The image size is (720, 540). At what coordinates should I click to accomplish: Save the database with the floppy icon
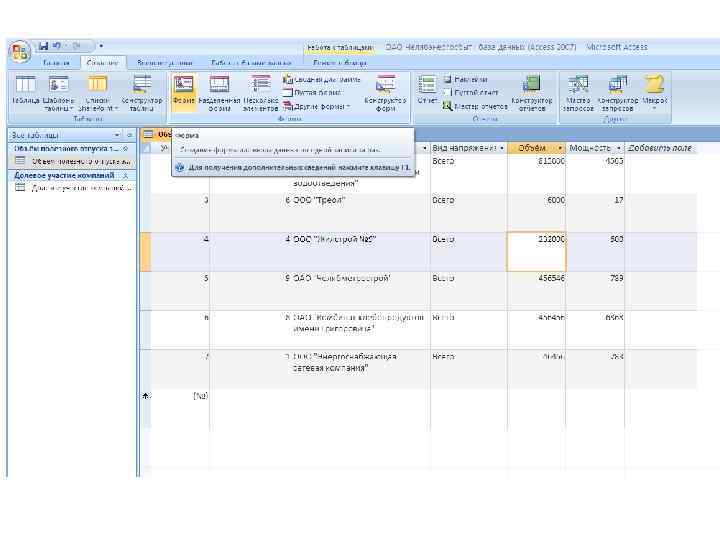[x=44, y=46]
